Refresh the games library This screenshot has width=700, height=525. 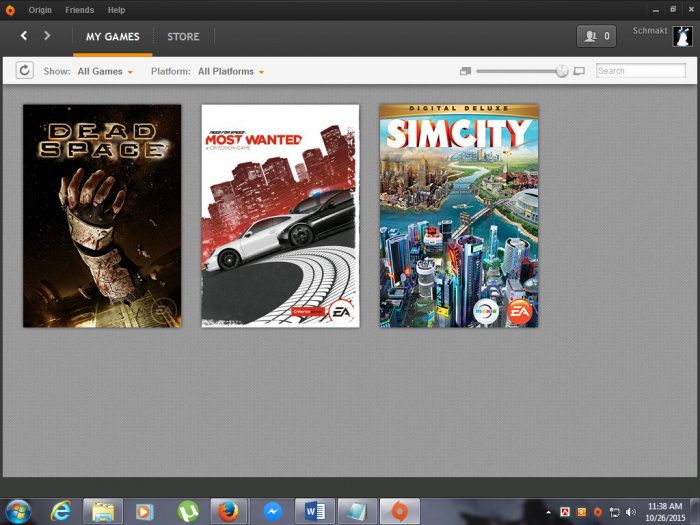point(25,71)
